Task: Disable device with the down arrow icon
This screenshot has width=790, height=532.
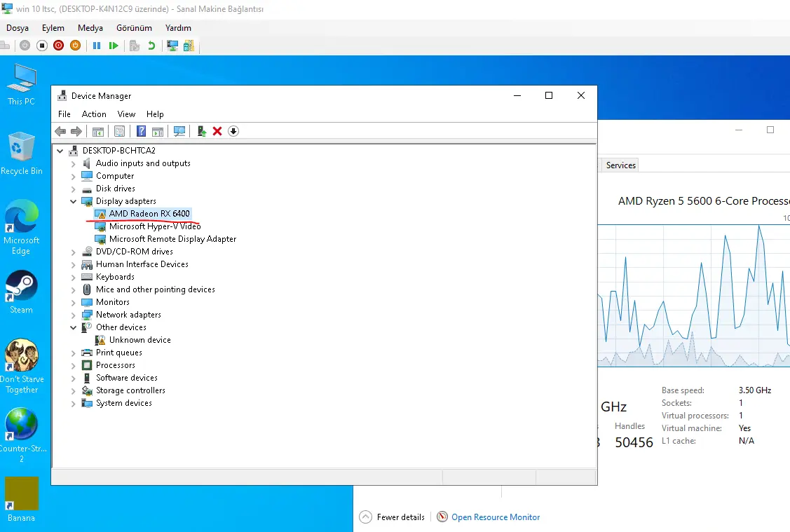Action: (x=233, y=132)
